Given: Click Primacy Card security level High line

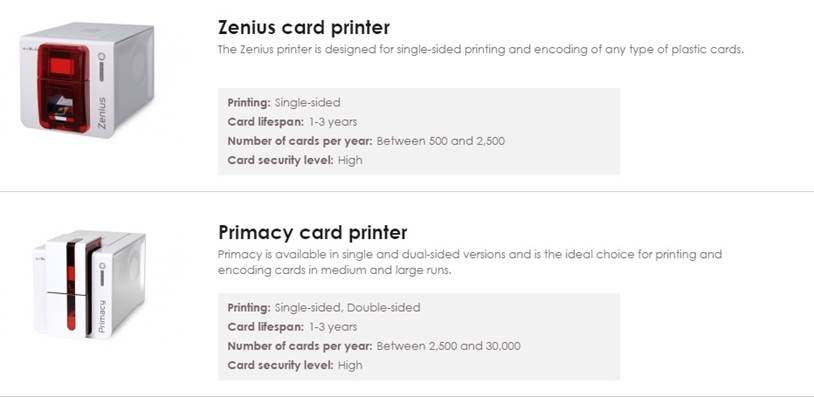Looking at the screenshot, I should 295,365.
